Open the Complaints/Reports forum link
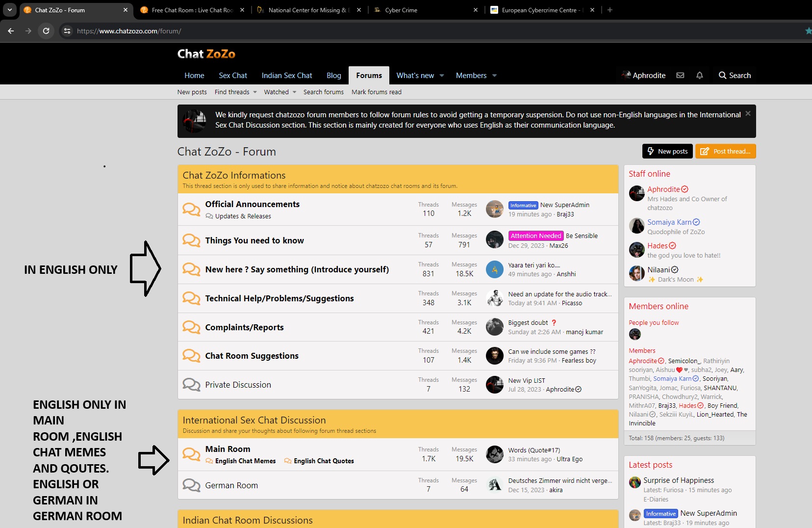This screenshot has height=528, width=812. [244, 327]
